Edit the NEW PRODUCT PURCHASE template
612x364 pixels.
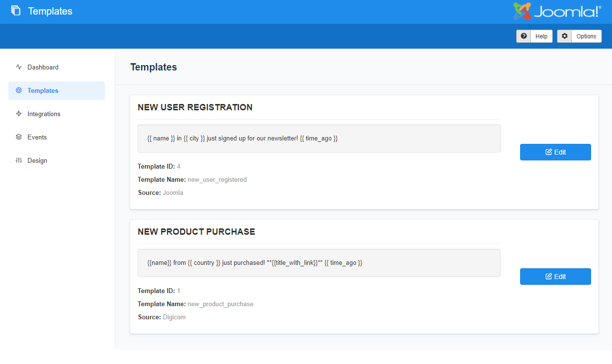pos(555,276)
